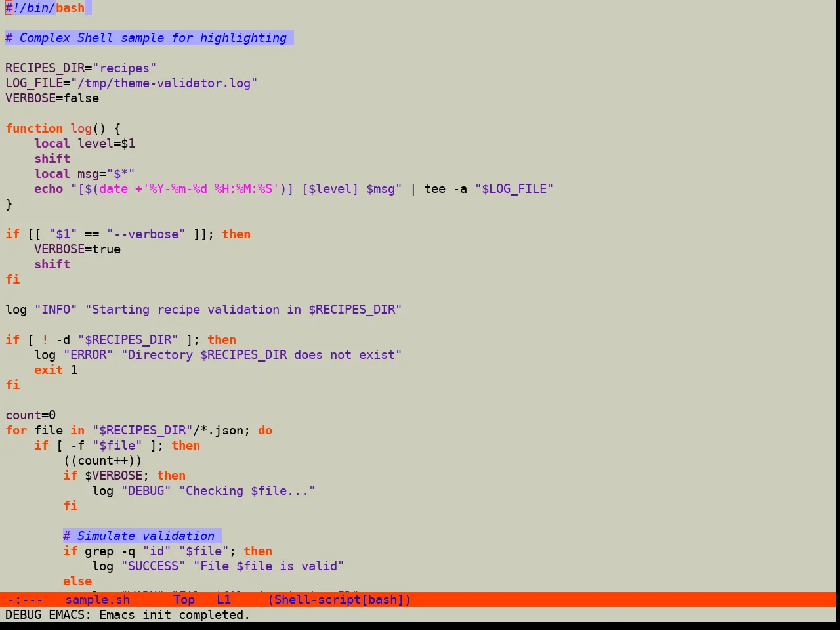Click the "--verbose" string in the if test
The width and height of the screenshot is (840, 630).
[146, 234]
